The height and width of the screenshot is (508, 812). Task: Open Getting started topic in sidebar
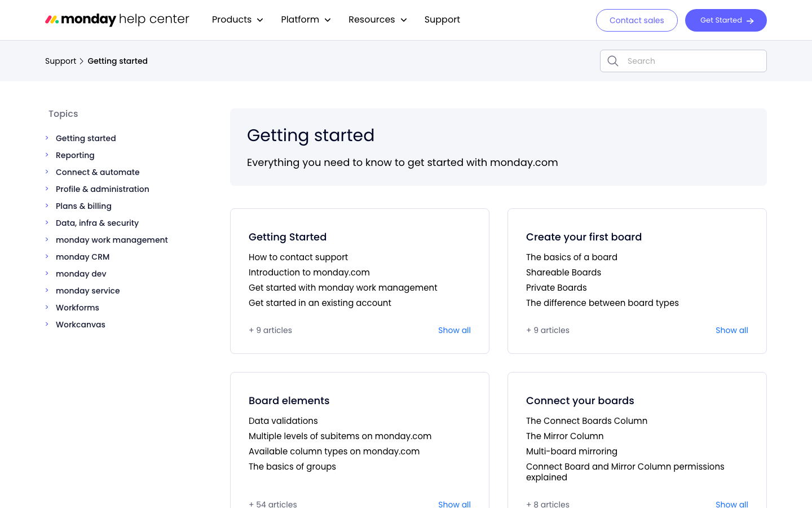coord(86,138)
